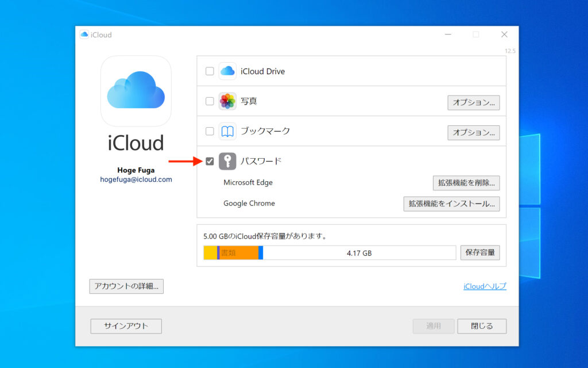Screen dimensions: 588x368
Task: Click the large iCloud logo in left panel
Action: [136, 91]
